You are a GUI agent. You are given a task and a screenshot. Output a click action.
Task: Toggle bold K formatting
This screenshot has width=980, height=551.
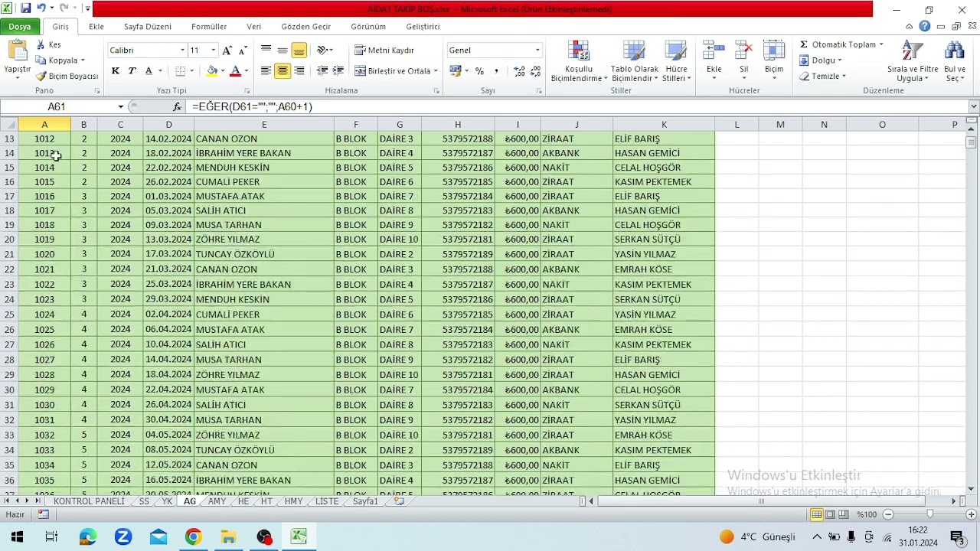116,71
